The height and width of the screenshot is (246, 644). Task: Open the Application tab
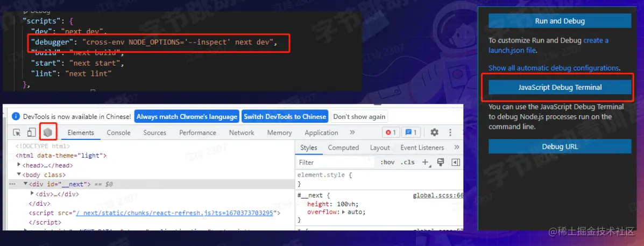[322, 132]
